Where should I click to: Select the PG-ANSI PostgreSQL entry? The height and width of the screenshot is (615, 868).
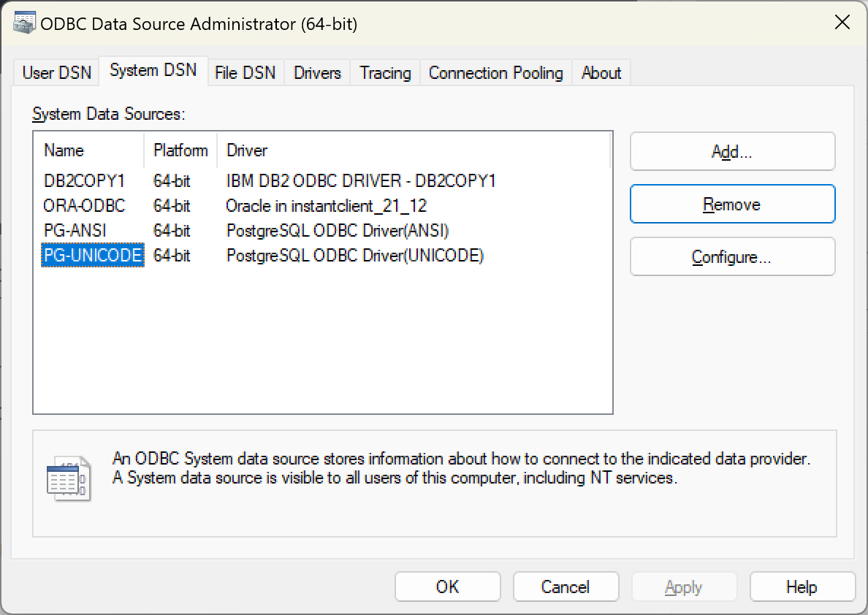76,230
